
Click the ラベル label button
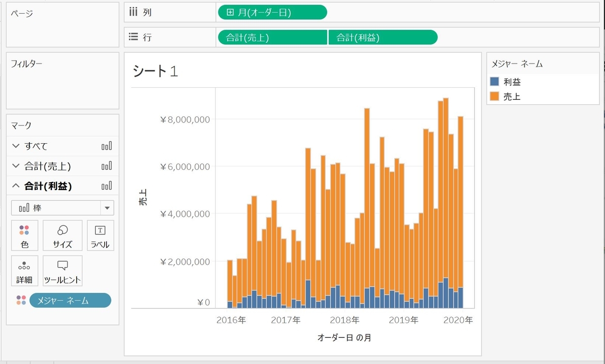coord(100,235)
